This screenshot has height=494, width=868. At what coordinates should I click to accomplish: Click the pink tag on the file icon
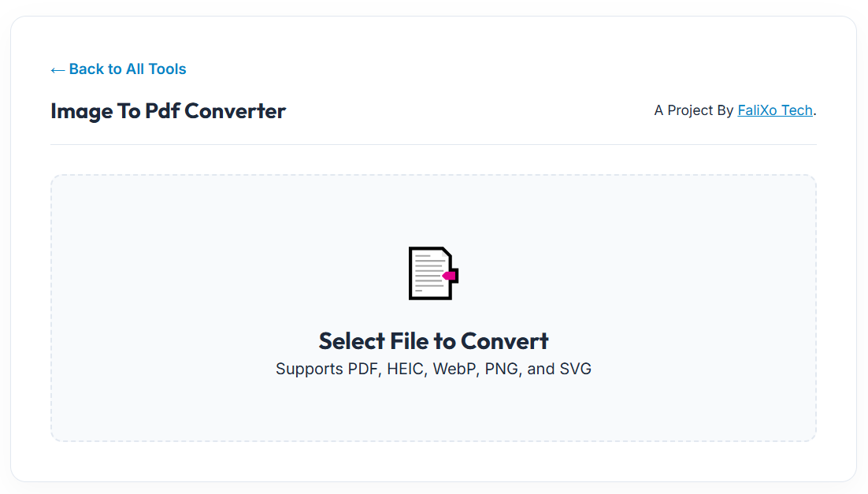click(x=451, y=276)
